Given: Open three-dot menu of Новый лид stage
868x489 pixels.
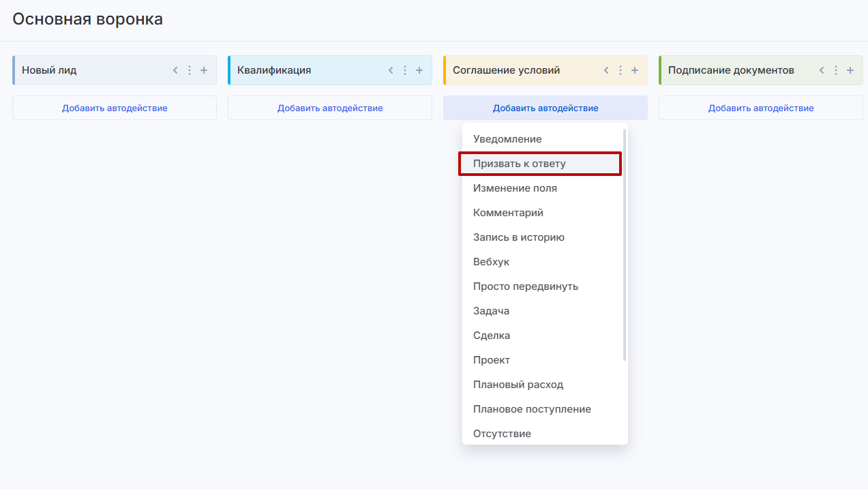Looking at the screenshot, I should pyautogui.click(x=190, y=70).
